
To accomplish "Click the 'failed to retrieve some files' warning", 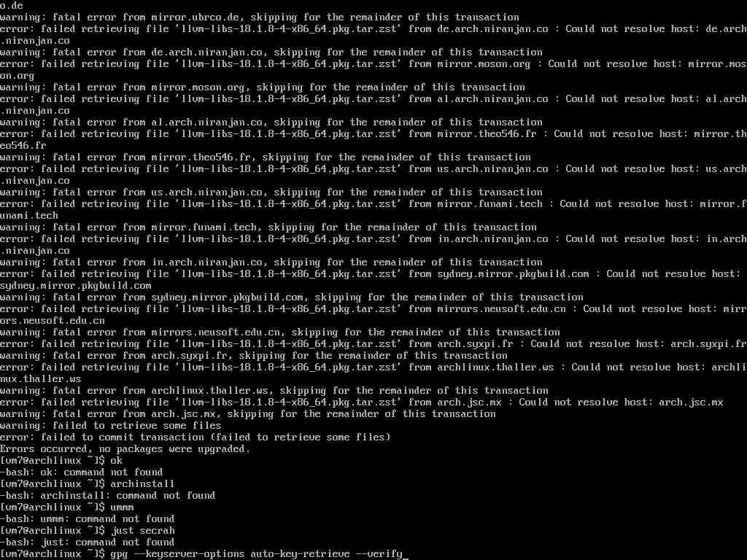I will point(111,425).
